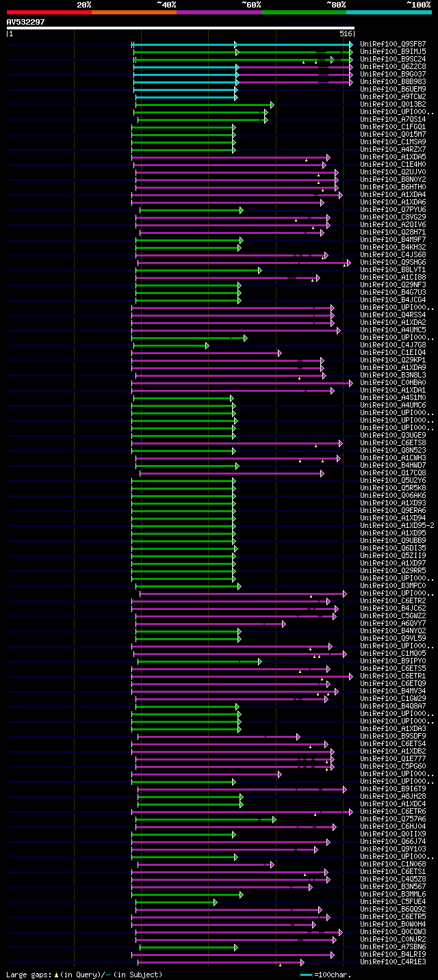Choose the UniRef100_Q9SHG6 label

pos(393,263)
